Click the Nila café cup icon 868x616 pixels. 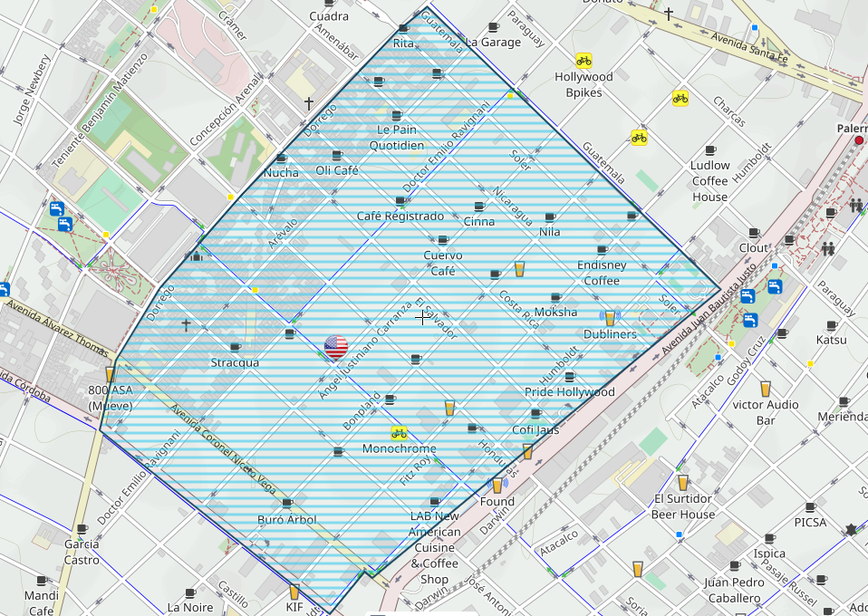tap(550, 217)
